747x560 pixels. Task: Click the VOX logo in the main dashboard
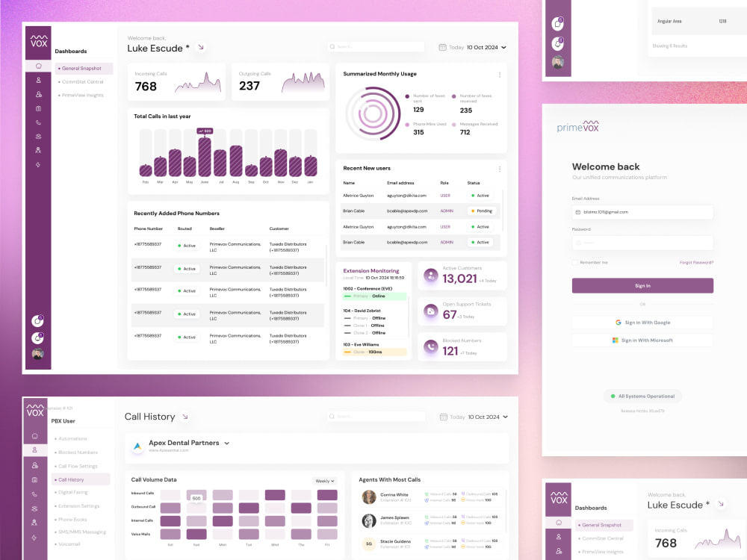(x=39, y=41)
